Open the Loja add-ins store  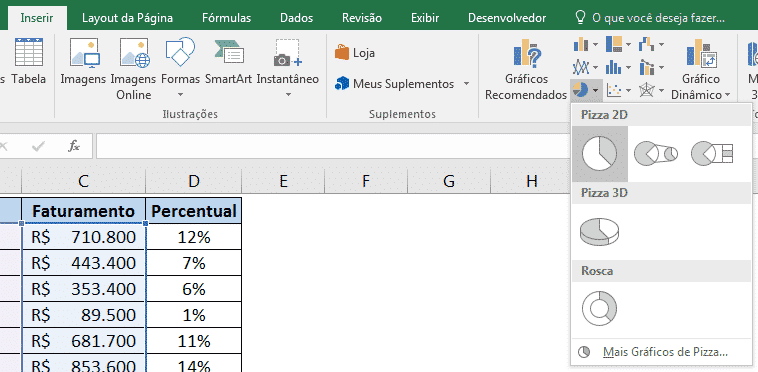[x=355, y=53]
